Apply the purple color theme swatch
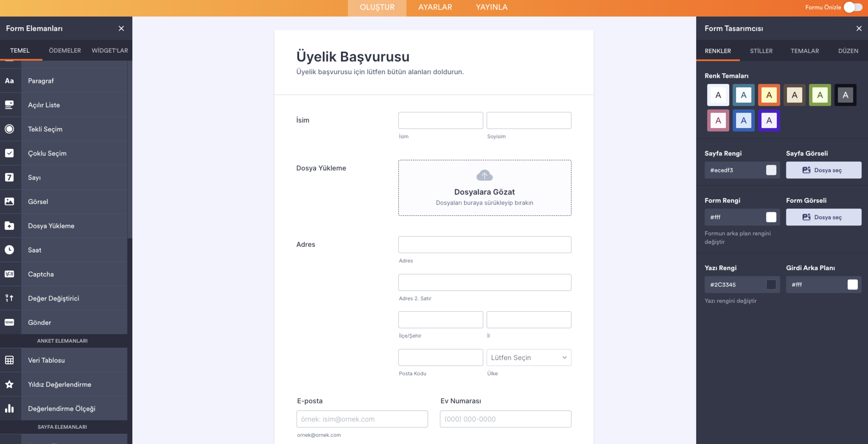The width and height of the screenshot is (868, 444). (769, 121)
